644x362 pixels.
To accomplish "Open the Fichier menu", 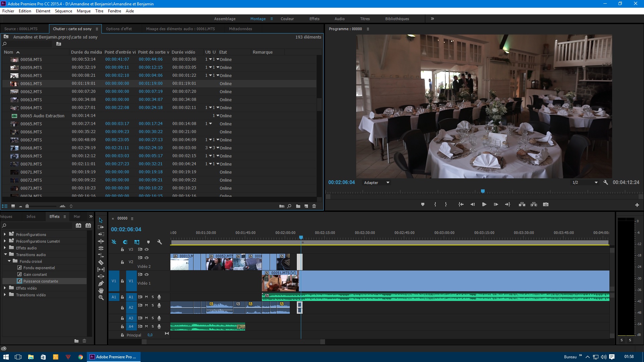I will (8, 11).
